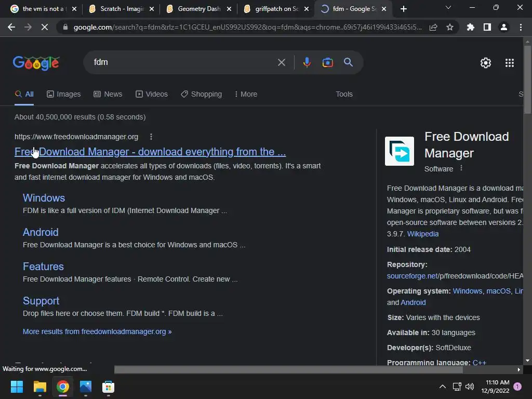532x399 pixels.
Task: Select the Images search tab
Action: point(64,94)
